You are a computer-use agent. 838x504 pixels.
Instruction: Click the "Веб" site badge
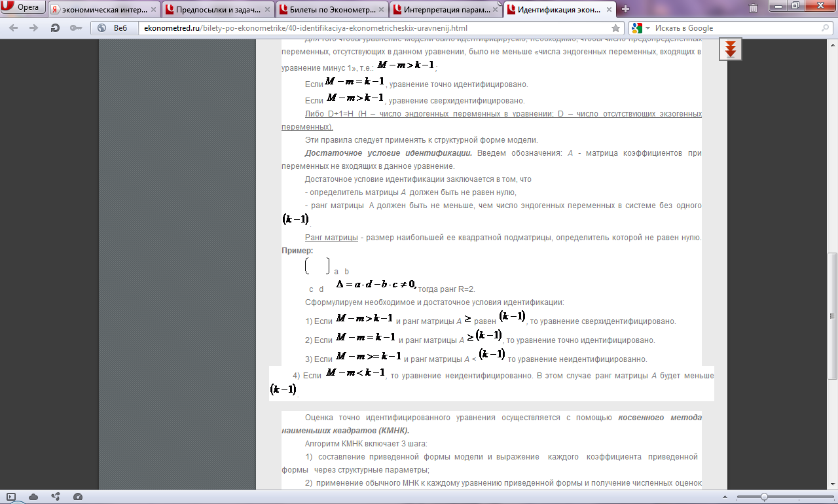click(x=113, y=28)
